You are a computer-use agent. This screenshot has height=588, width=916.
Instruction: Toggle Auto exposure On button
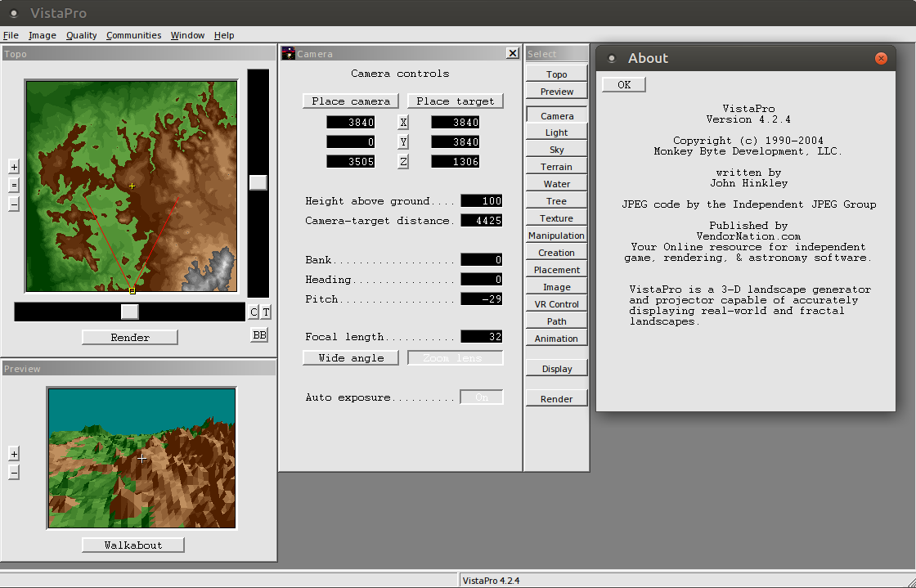coord(482,397)
